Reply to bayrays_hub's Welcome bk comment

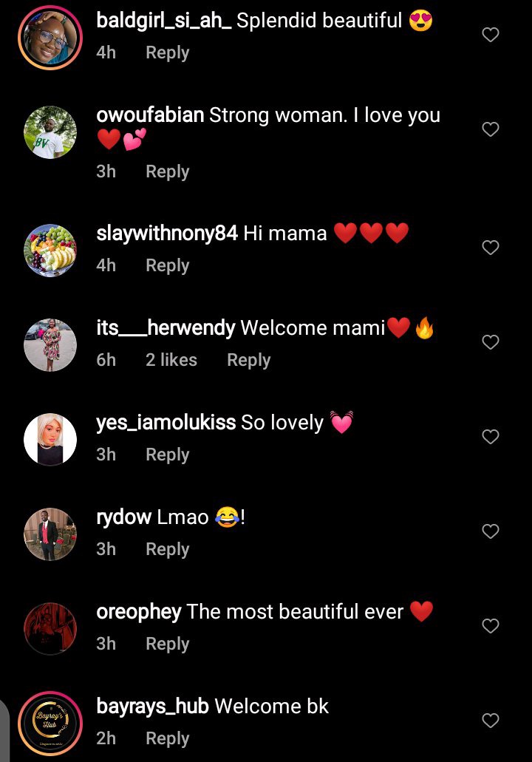click(x=167, y=738)
